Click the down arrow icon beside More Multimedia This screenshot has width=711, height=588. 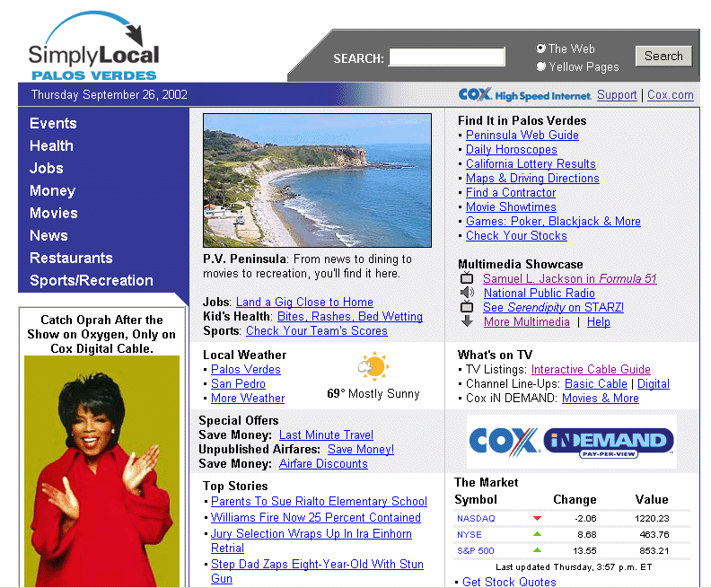tap(467, 321)
